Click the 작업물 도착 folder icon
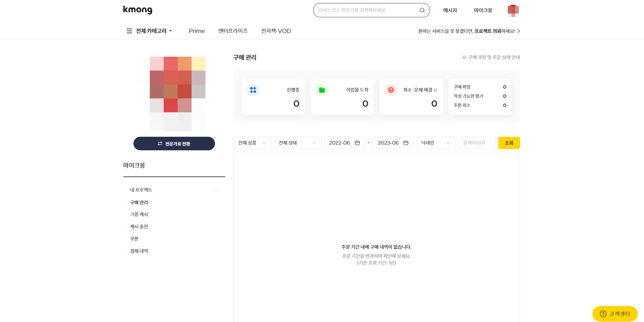 pos(322,90)
